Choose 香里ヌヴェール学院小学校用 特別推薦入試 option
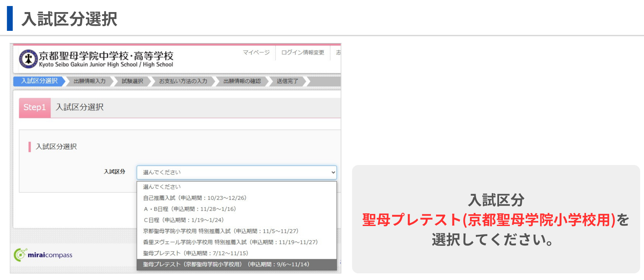644x280 pixels. coord(236,242)
